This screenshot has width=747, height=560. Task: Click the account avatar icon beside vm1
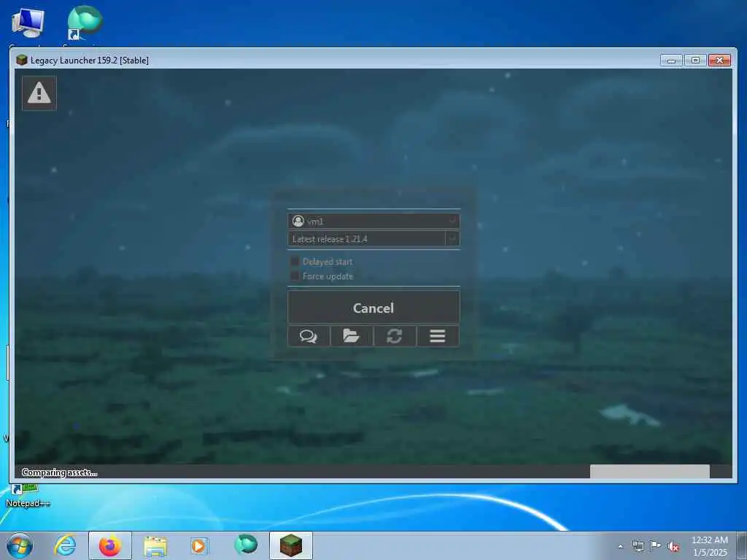[298, 221]
